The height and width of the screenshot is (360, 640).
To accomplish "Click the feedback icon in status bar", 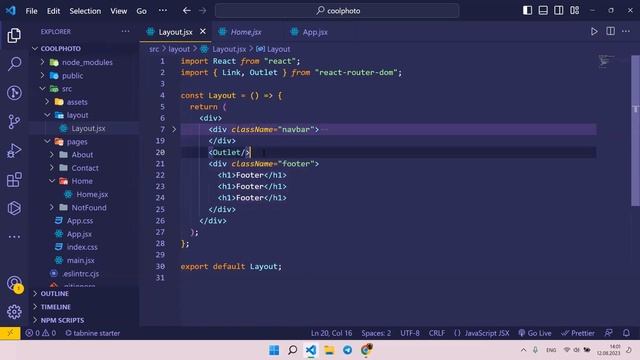I will (x=609, y=333).
